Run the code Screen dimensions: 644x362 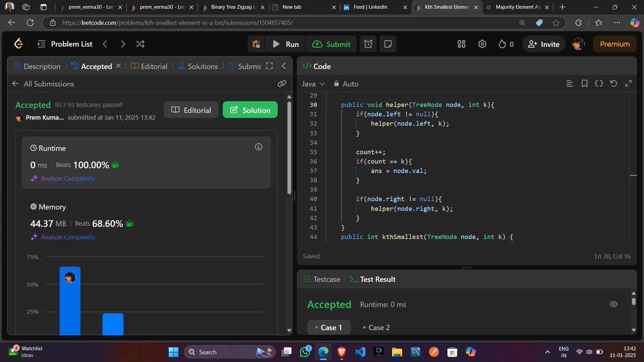pyautogui.click(x=286, y=44)
